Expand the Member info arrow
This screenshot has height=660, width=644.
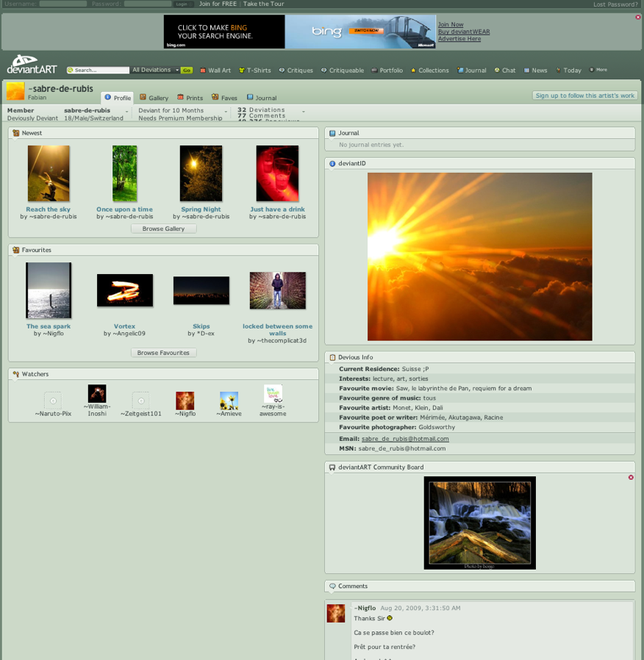pyautogui.click(x=126, y=112)
